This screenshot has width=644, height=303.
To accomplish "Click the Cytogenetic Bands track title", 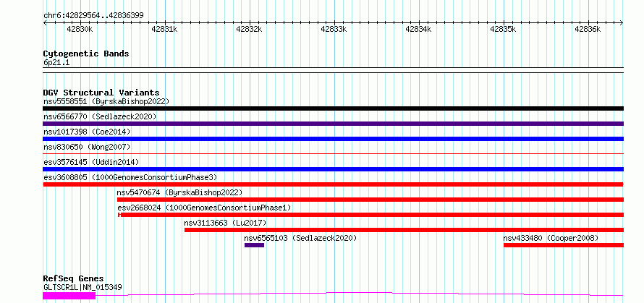I will tap(86, 54).
